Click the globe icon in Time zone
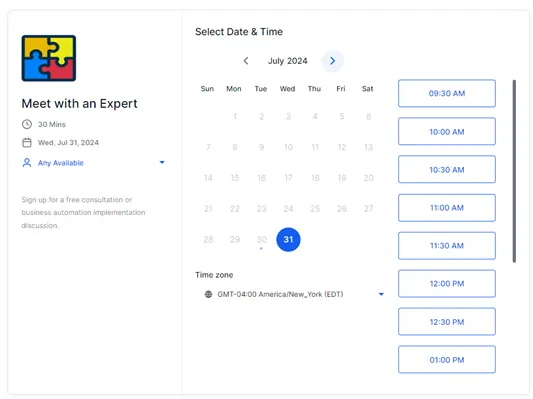This screenshot has height=399, width=533. pos(208,294)
